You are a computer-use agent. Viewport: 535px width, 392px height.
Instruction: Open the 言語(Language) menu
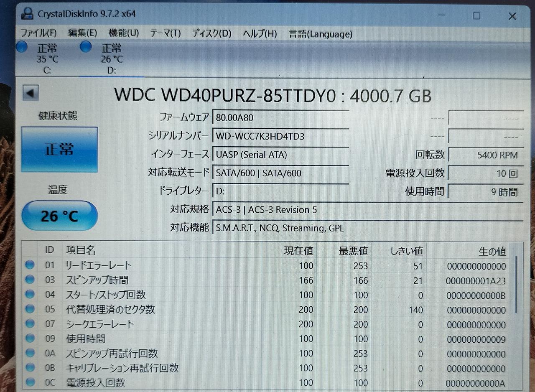tap(321, 34)
